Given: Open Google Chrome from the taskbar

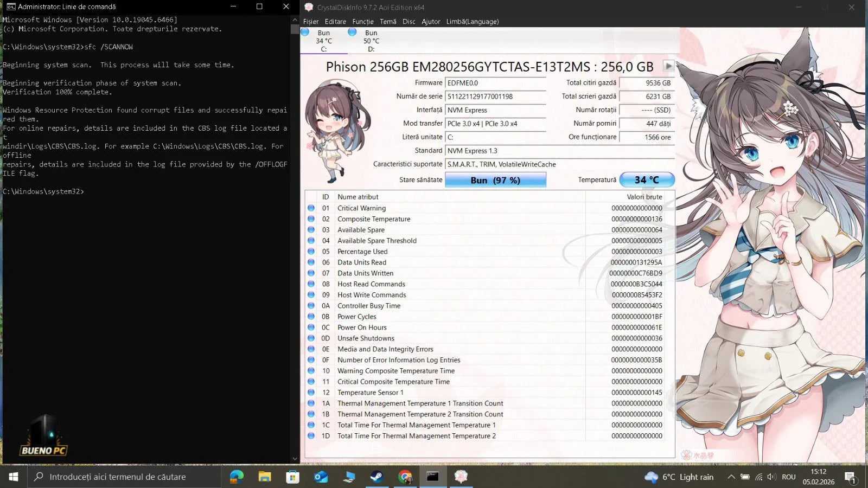Looking at the screenshot, I should tap(405, 477).
